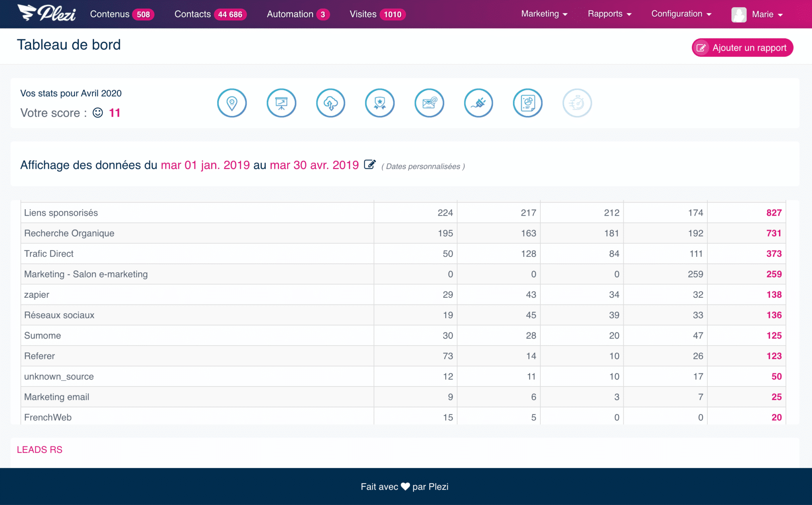The image size is (812, 505).
Task: Open the Rapports dropdown menu
Action: pos(609,14)
